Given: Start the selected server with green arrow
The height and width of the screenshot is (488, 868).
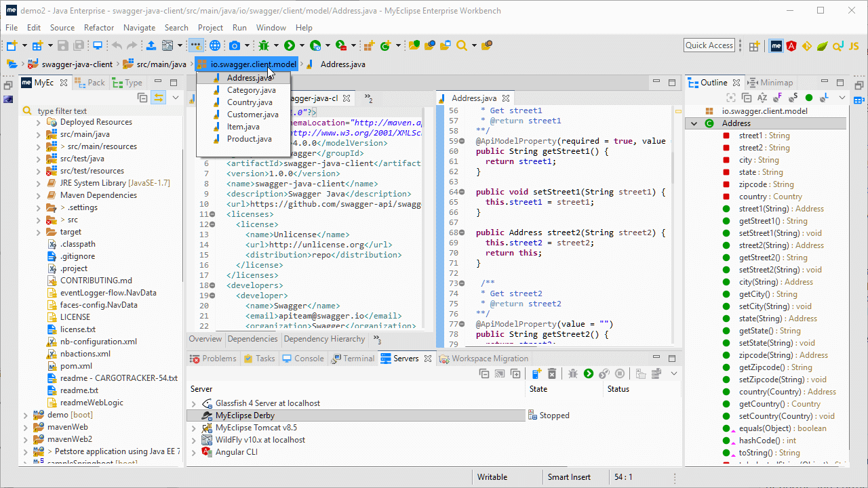Looking at the screenshot, I should coord(589,373).
